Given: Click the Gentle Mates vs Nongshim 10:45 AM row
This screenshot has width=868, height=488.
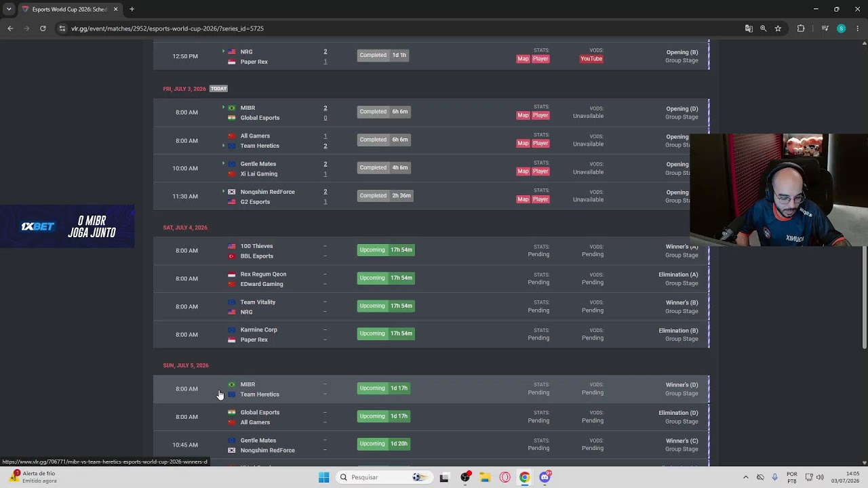Looking at the screenshot, I should point(431,445).
